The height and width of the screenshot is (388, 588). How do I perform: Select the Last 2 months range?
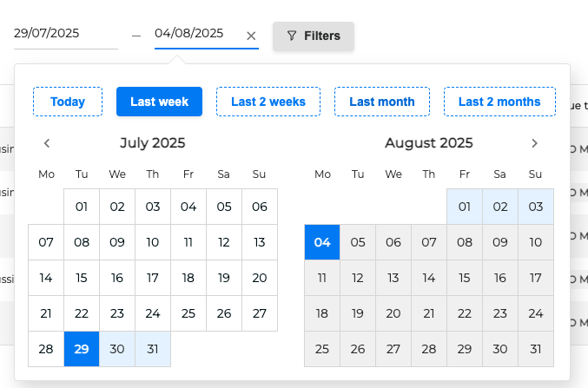(x=499, y=102)
